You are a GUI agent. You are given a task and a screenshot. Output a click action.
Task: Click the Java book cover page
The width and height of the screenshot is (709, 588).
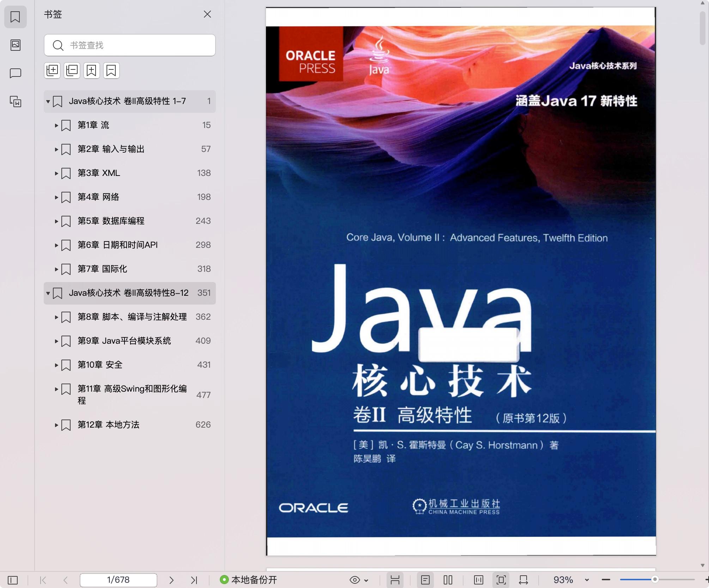[x=461, y=281]
